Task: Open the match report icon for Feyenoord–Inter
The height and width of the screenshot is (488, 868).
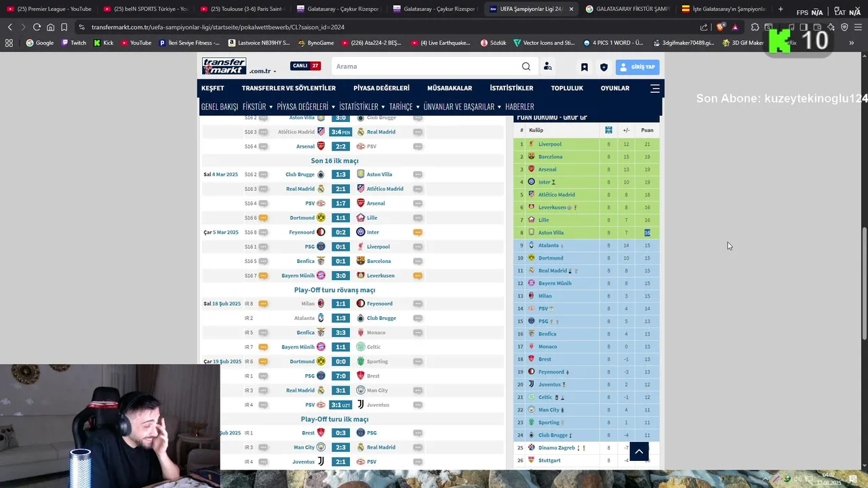Action: (418, 232)
